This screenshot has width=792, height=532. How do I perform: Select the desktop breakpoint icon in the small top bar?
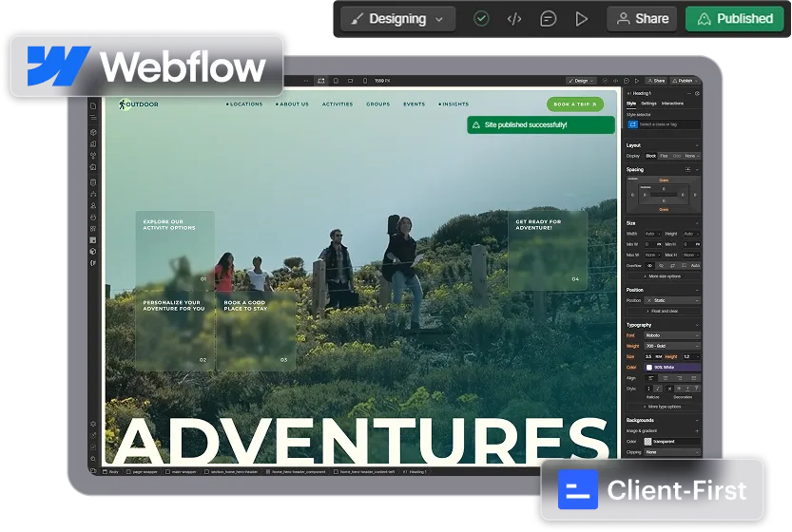(x=321, y=81)
